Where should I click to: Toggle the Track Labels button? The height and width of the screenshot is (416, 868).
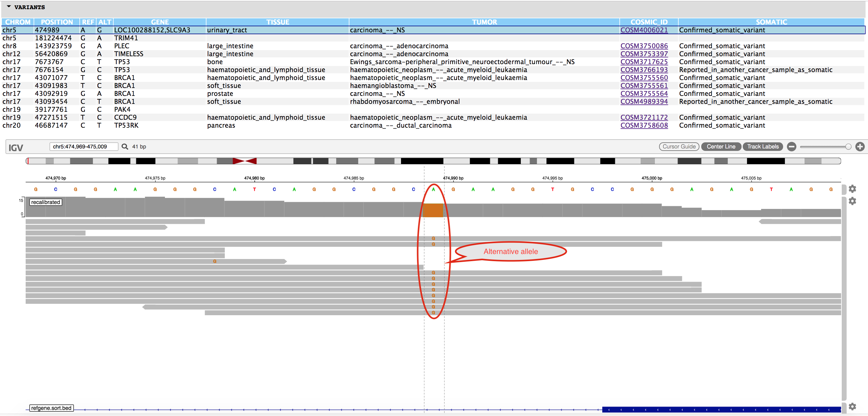(x=763, y=147)
